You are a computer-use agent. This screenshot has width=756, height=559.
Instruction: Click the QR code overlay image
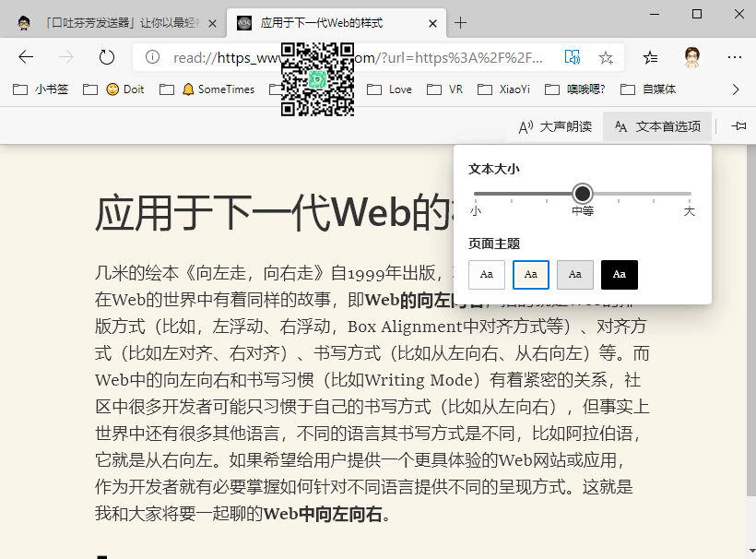317,79
